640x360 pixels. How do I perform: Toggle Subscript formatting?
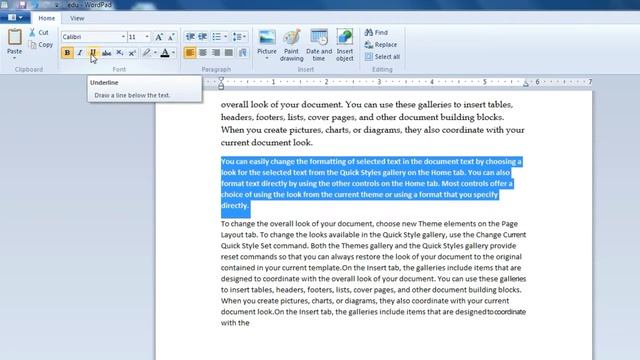pos(119,53)
